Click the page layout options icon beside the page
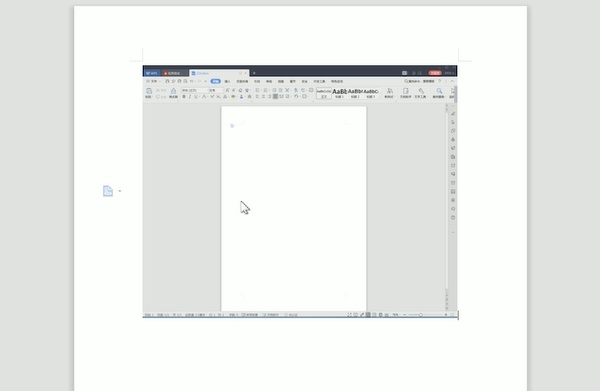The image size is (600, 391). pyautogui.click(x=108, y=191)
